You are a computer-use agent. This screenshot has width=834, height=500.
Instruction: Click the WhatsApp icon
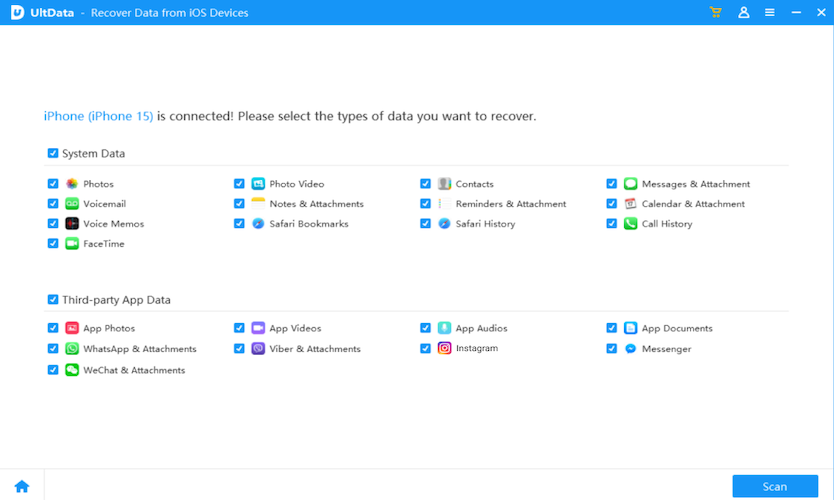click(x=72, y=349)
